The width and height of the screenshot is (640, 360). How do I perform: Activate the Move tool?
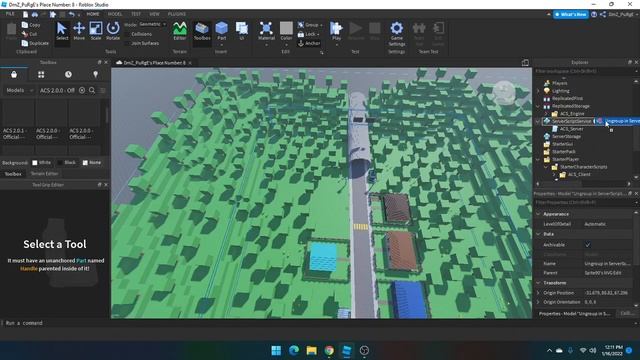coord(79,31)
